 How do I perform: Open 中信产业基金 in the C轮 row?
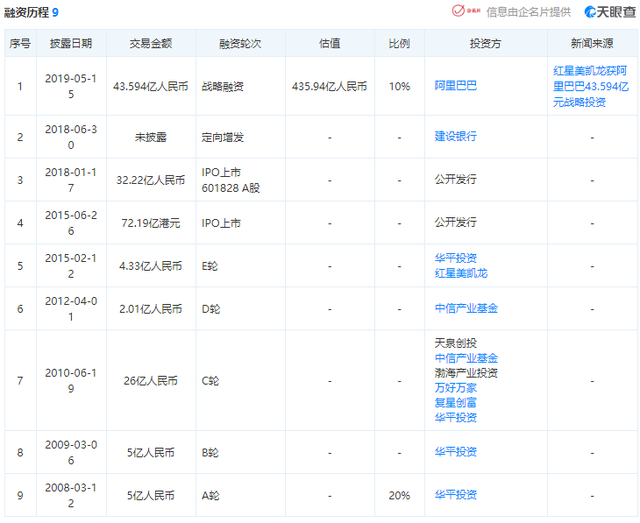(x=466, y=358)
